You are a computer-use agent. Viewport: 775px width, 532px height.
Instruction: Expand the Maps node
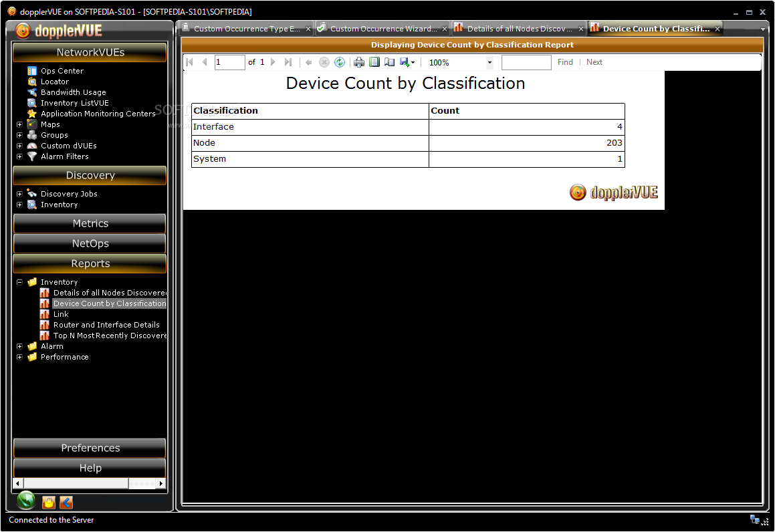[x=19, y=124]
